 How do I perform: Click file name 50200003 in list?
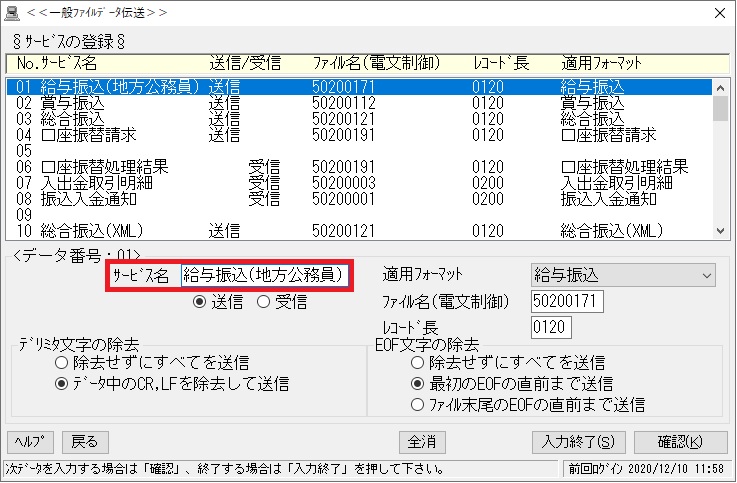344,183
